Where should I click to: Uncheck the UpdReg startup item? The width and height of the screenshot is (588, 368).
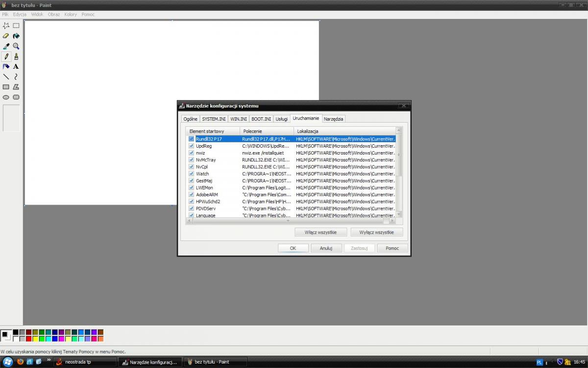pyautogui.click(x=191, y=146)
